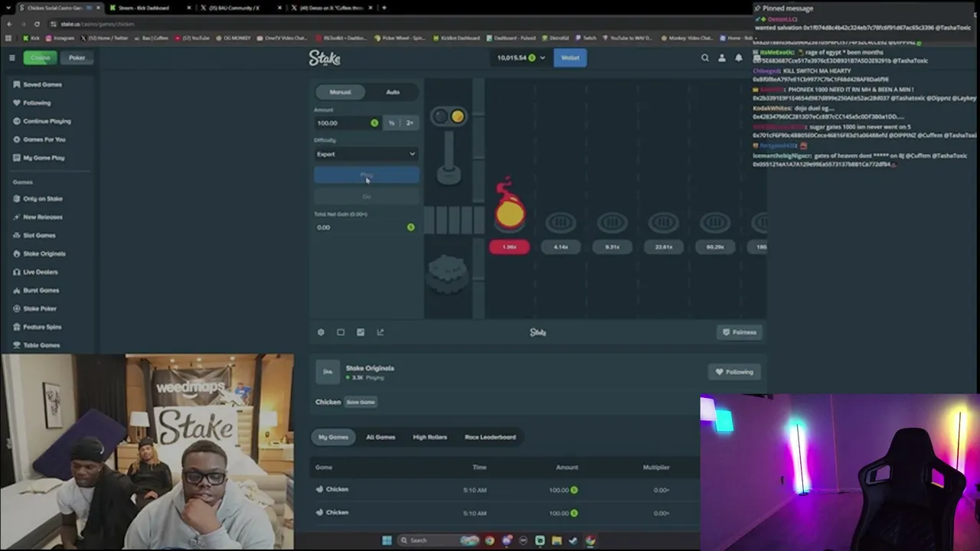The height and width of the screenshot is (551, 980).
Task: Click the Following heart button
Action: click(x=734, y=372)
